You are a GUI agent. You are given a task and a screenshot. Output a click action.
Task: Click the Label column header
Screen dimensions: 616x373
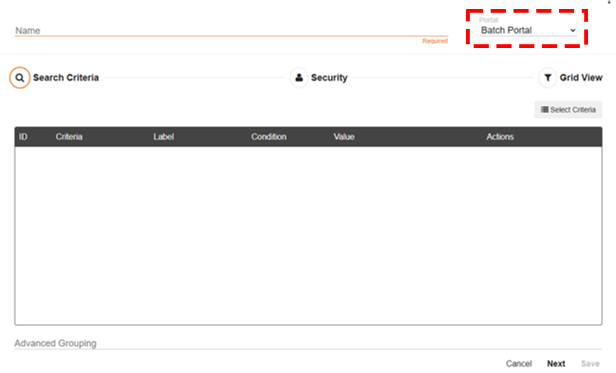tap(163, 137)
